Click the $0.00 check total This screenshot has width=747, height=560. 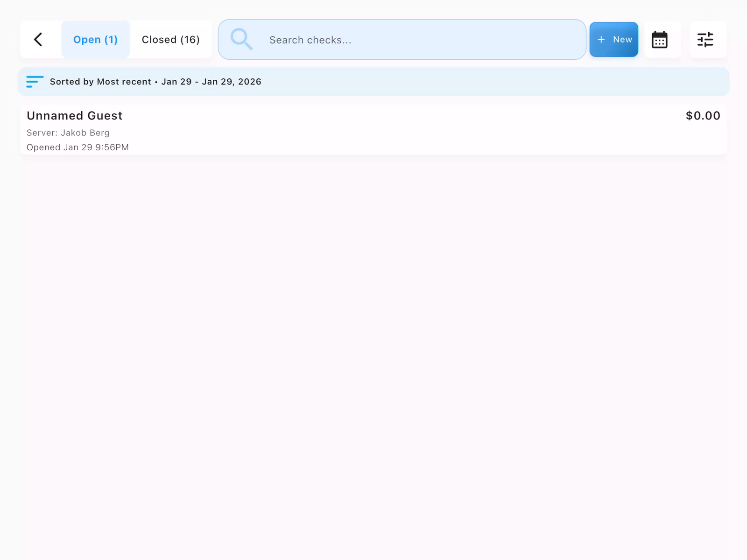tap(703, 116)
